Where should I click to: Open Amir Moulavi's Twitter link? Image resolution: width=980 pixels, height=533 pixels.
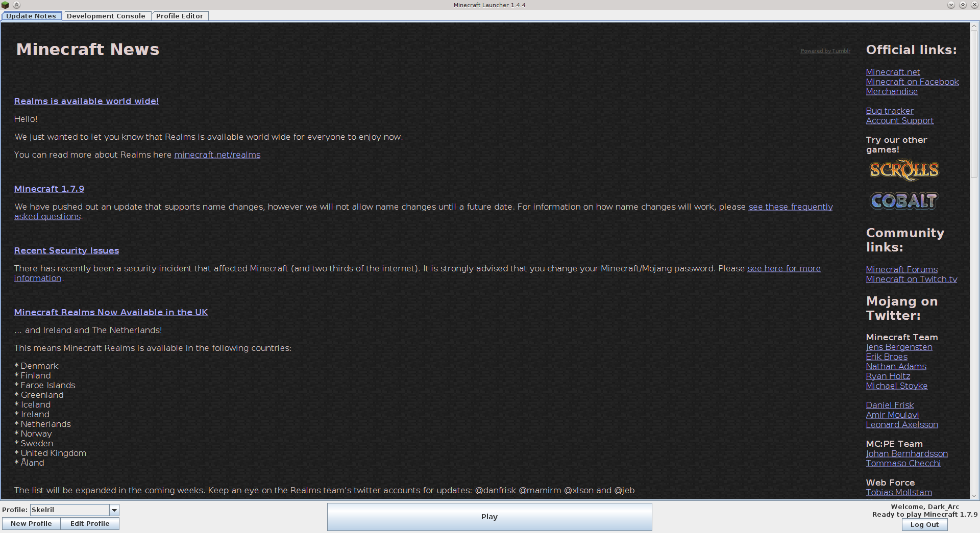(892, 415)
